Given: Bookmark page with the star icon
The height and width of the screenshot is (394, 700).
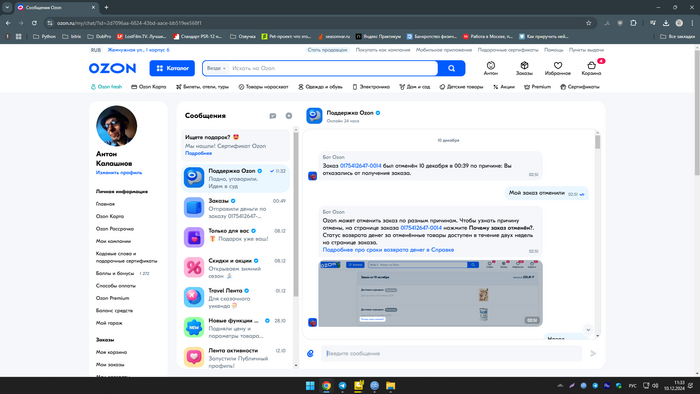Looking at the screenshot, I should click(588, 23).
